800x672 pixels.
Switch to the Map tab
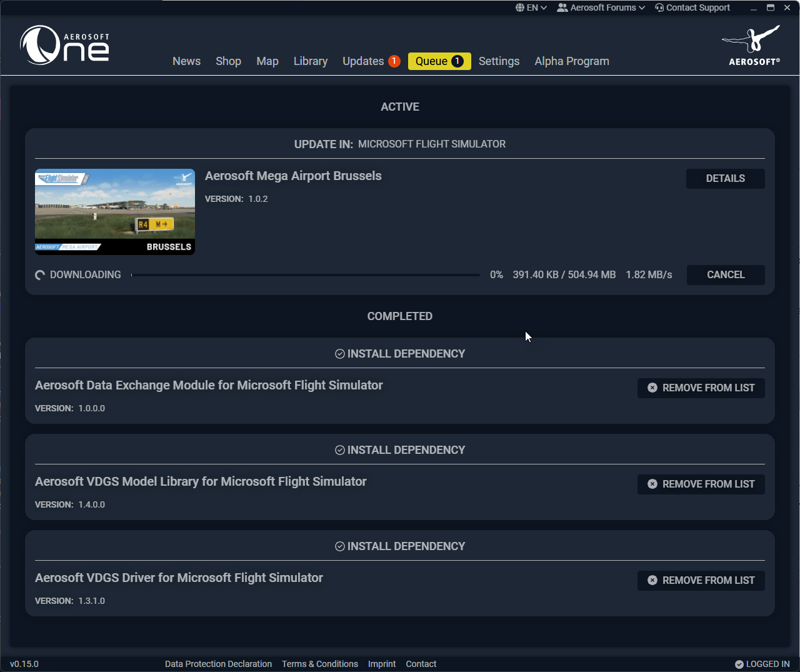pyautogui.click(x=267, y=61)
